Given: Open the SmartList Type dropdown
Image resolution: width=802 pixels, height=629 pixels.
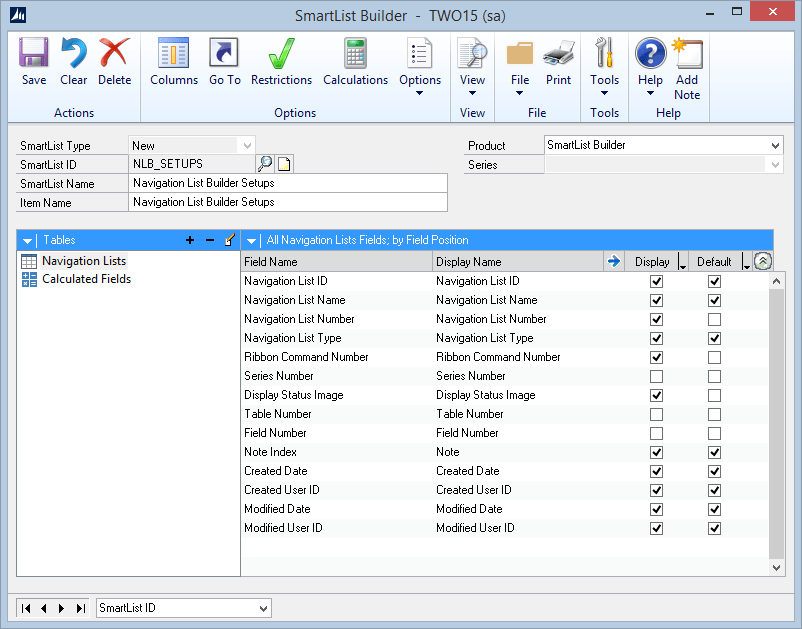Looking at the screenshot, I should (248, 144).
